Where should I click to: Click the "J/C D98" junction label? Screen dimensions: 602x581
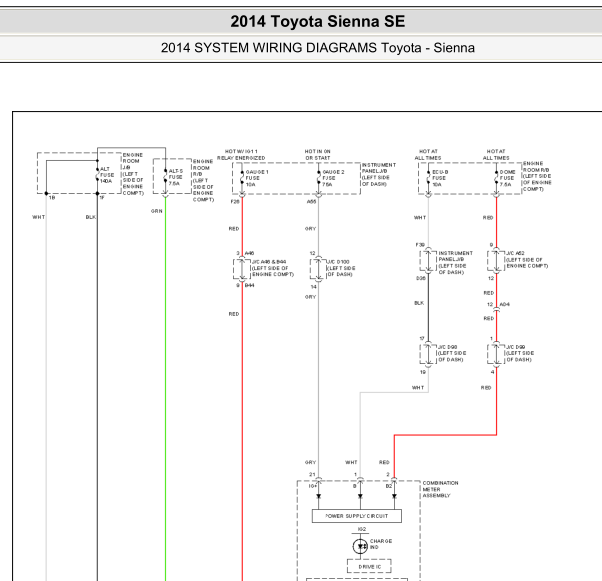[x=452, y=353]
